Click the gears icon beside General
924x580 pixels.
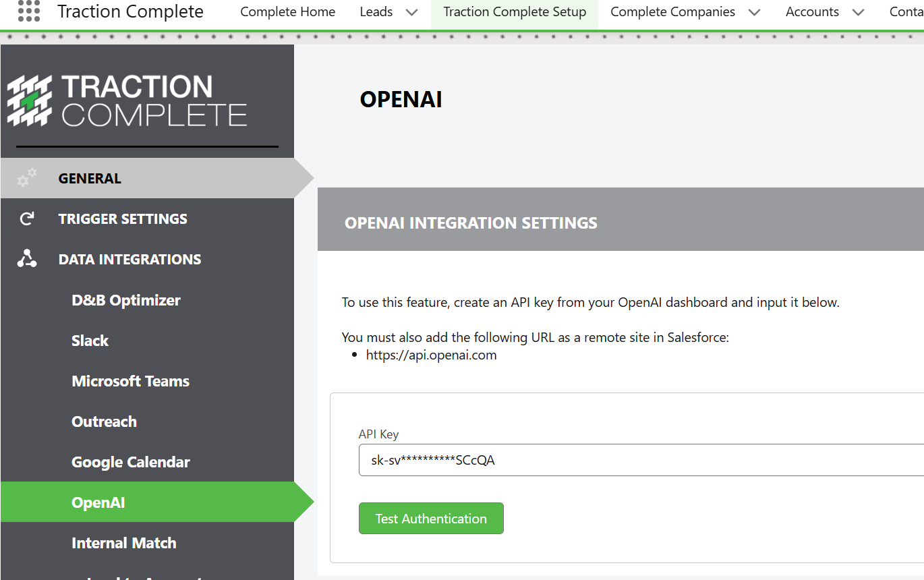27,178
